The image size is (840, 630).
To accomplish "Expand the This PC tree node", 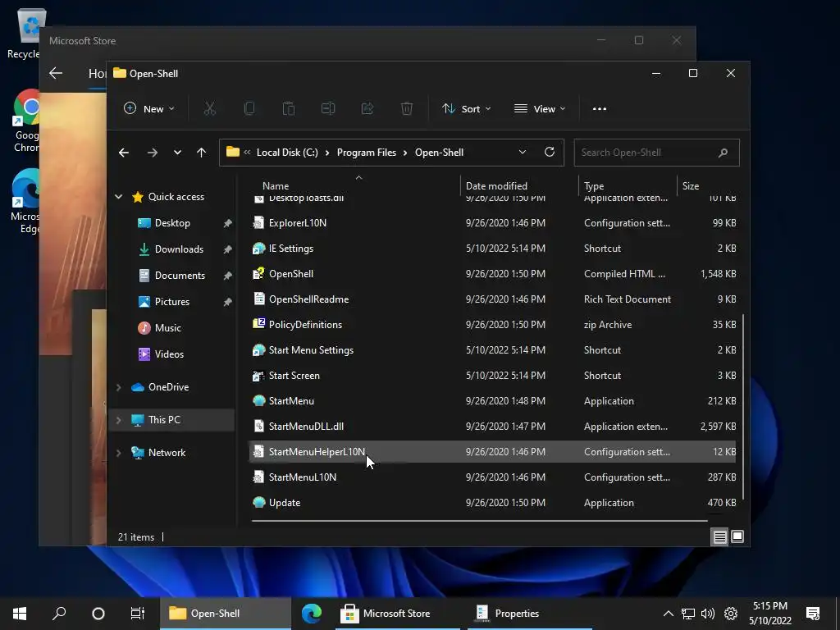I will click(x=118, y=419).
